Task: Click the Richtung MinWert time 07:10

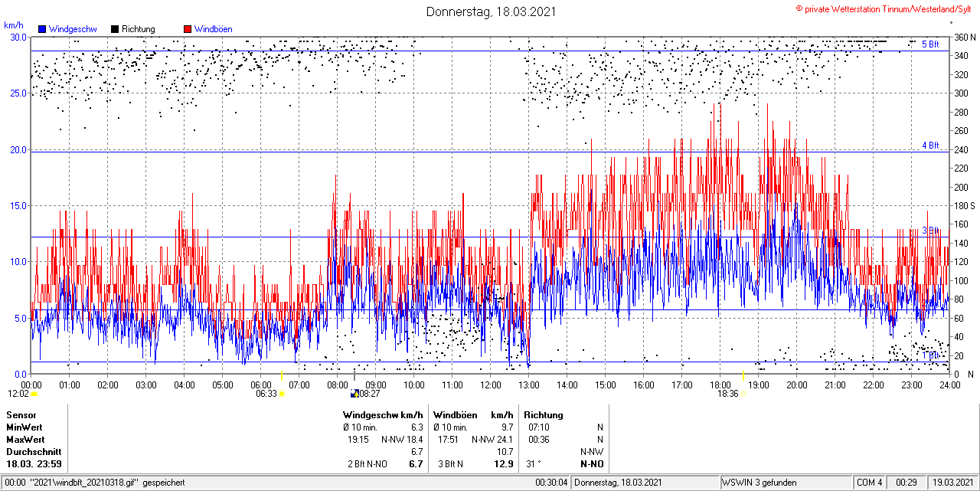Action: (x=539, y=427)
